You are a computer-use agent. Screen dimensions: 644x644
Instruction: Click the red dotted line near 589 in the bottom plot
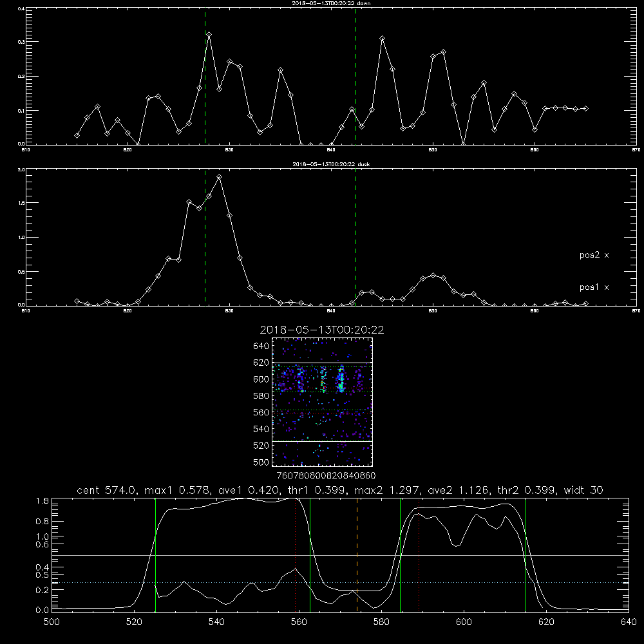419,554
